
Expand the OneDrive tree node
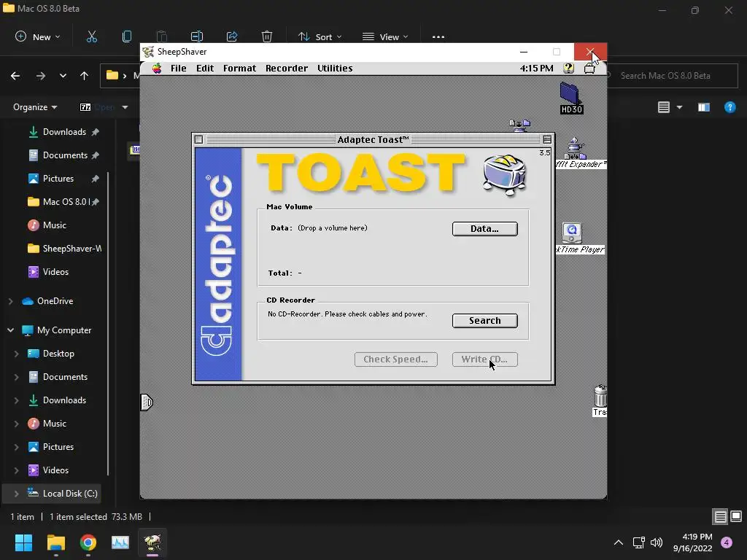10,301
